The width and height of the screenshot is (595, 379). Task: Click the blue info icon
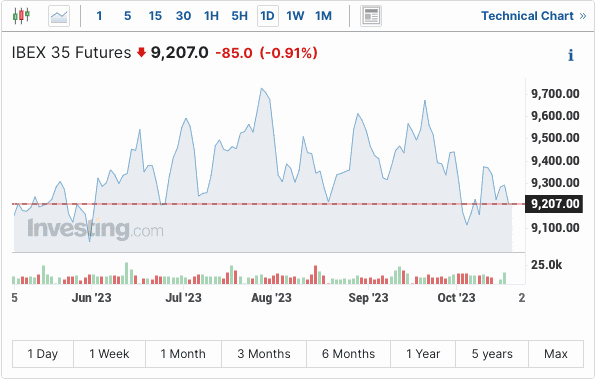[x=570, y=55]
